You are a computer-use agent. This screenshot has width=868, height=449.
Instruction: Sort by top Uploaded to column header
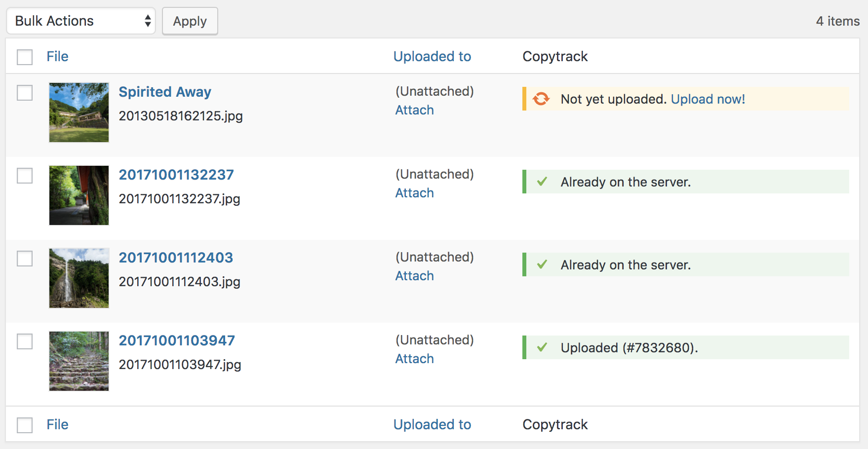click(x=432, y=57)
